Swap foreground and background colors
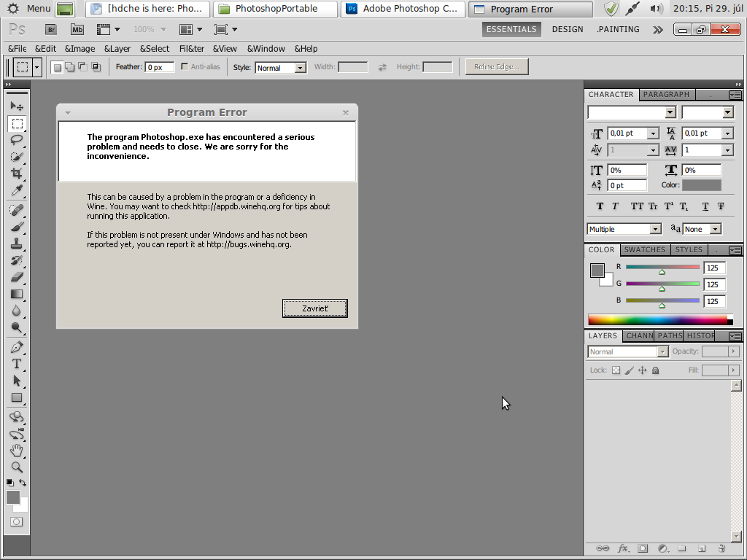The height and width of the screenshot is (560, 747). [x=23, y=483]
